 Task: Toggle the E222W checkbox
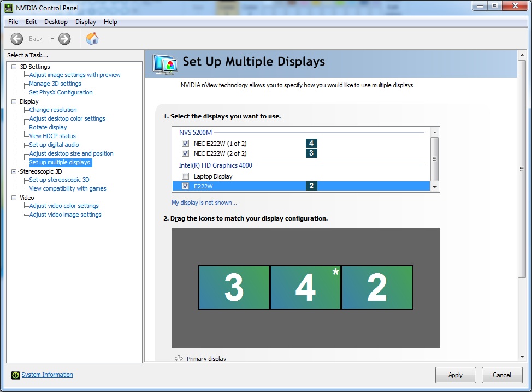185,186
